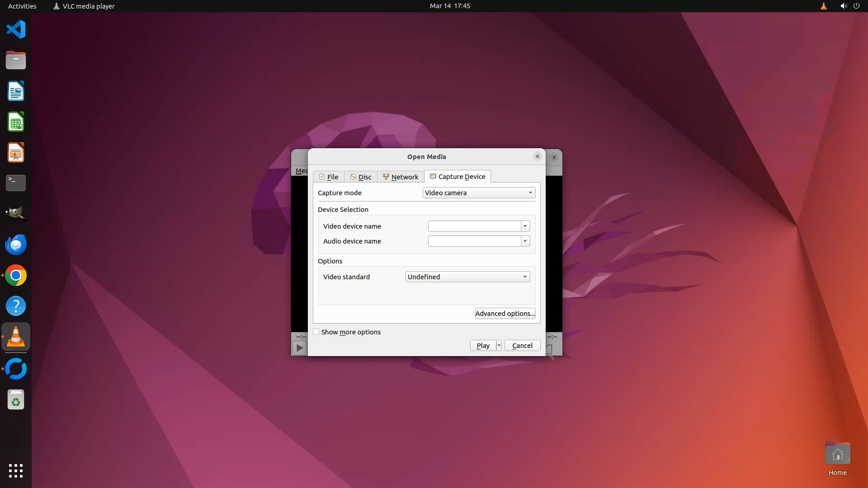Image resolution: width=868 pixels, height=488 pixels.
Task: Open dropdown arrow next to Play button
Action: 499,346
